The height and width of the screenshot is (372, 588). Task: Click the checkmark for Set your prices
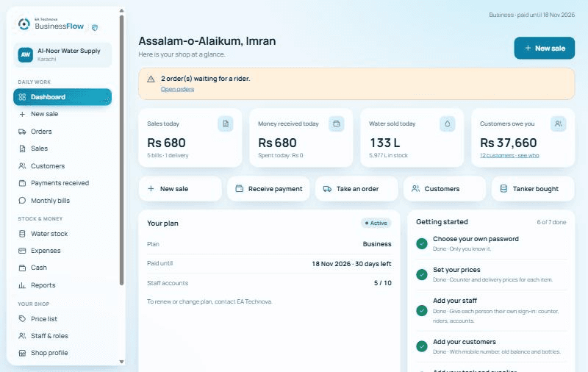coord(422,274)
